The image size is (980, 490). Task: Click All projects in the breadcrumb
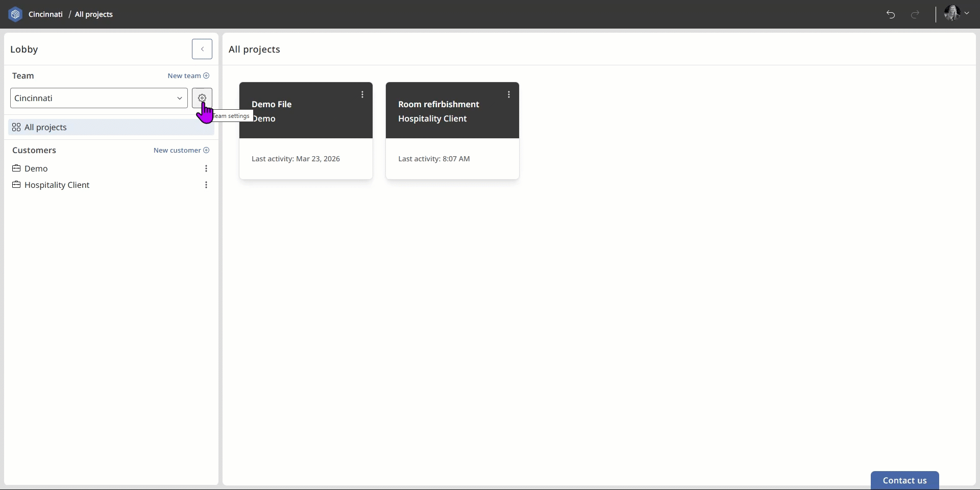(94, 14)
